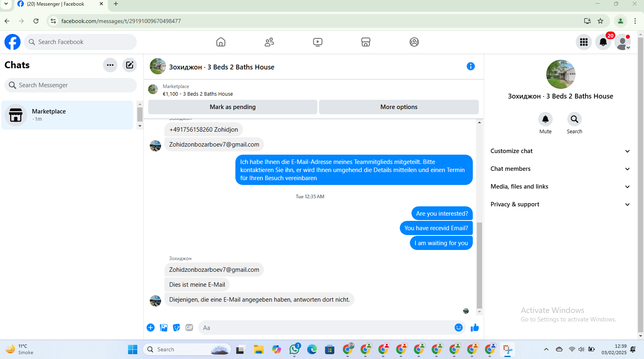Click the 'Tue 12:35 AM' timestamp
Image resolution: width=644 pixels, height=359 pixels.
(310, 197)
